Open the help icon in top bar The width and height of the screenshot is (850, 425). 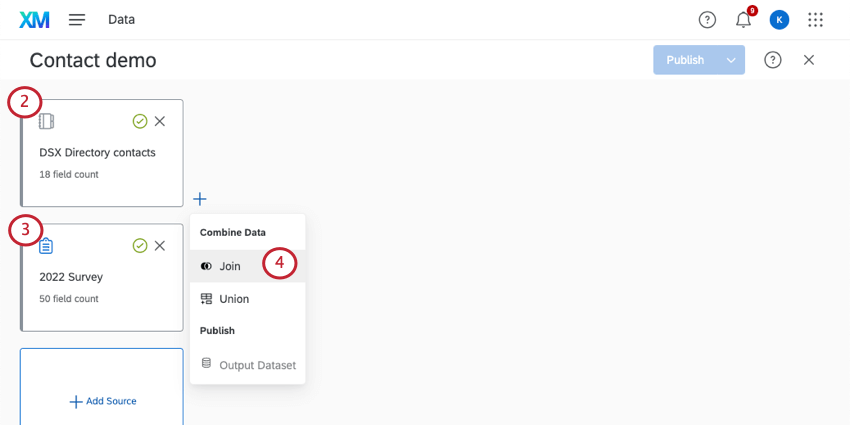pyautogui.click(x=707, y=20)
